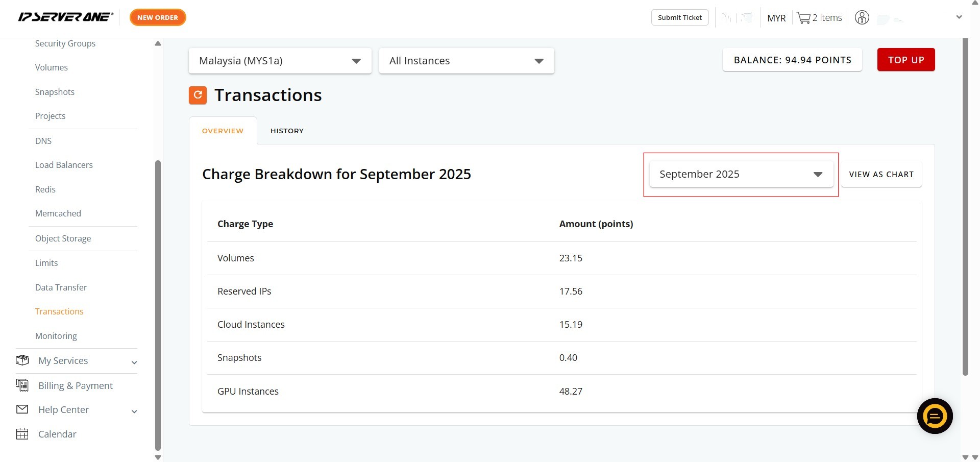Switch to the History tab

pyautogui.click(x=287, y=131)
